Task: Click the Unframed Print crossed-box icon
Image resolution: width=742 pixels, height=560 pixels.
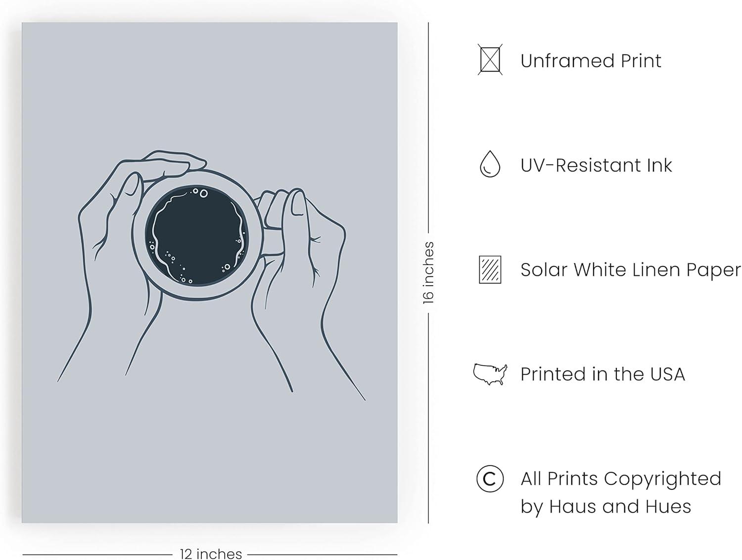Action: tap(490, 60)
